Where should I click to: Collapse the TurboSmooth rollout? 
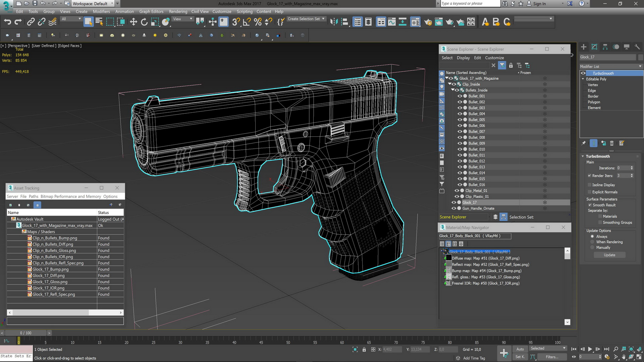583,157
